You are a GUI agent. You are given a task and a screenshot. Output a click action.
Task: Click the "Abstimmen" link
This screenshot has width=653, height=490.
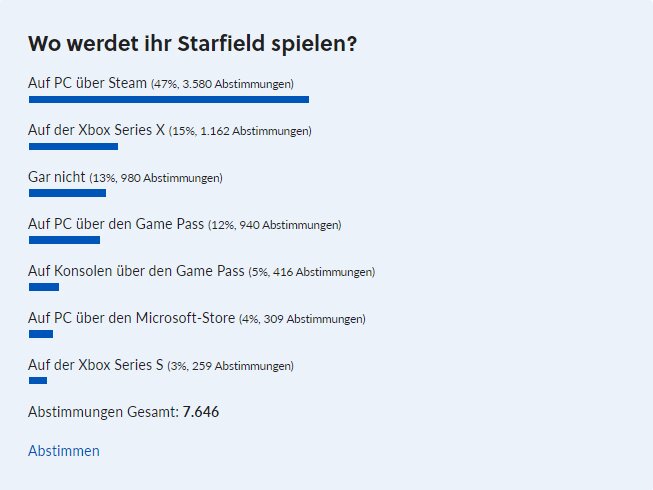click(x=64, y=451)
